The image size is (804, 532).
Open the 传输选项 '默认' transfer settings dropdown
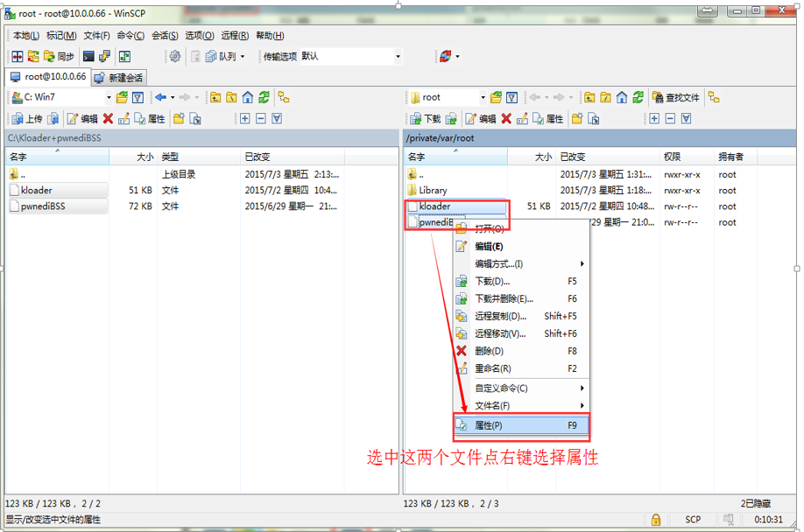tap(398, 56)
